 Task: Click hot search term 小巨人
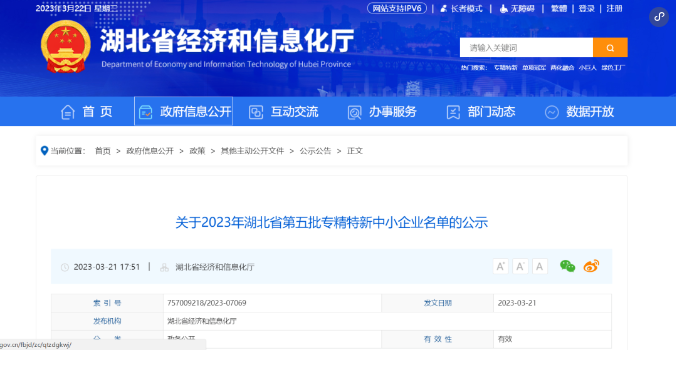tap(588, 68)
